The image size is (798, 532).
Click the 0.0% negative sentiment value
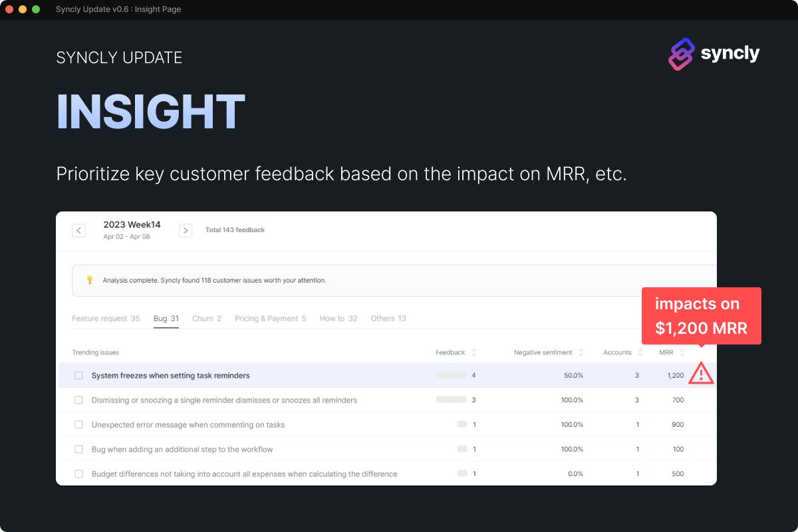[x=575, y=473]
